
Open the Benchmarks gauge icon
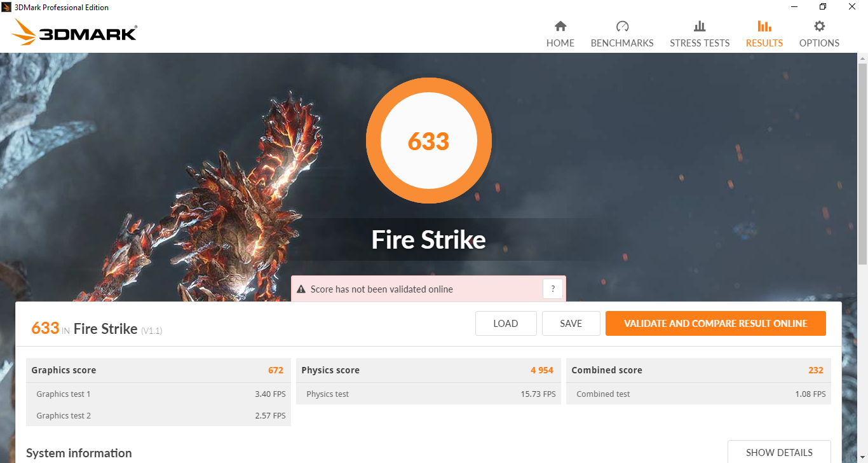tap(622, 26)
